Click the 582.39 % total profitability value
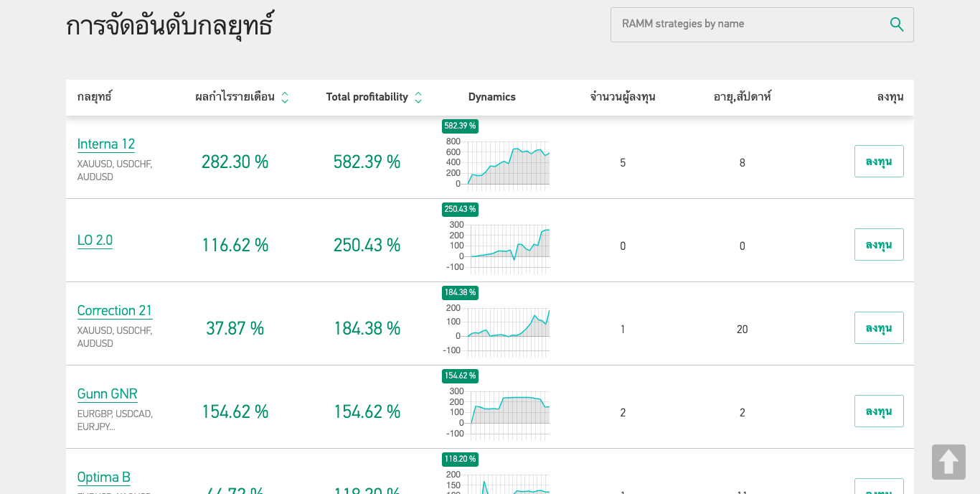The width and height of the screenshot is (980, 494). pos(367,162)
